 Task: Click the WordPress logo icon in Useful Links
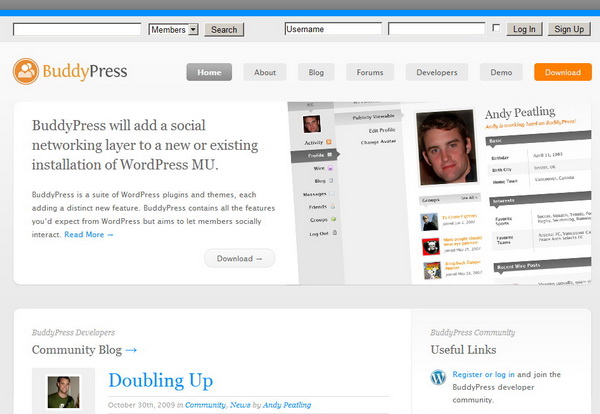pos(438,377)
